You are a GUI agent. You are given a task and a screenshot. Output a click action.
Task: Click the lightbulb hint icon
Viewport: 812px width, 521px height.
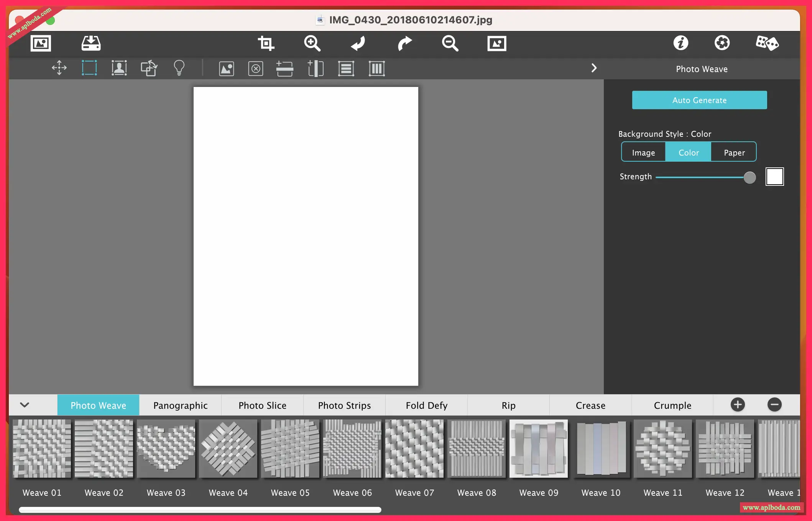pos(179,68)
